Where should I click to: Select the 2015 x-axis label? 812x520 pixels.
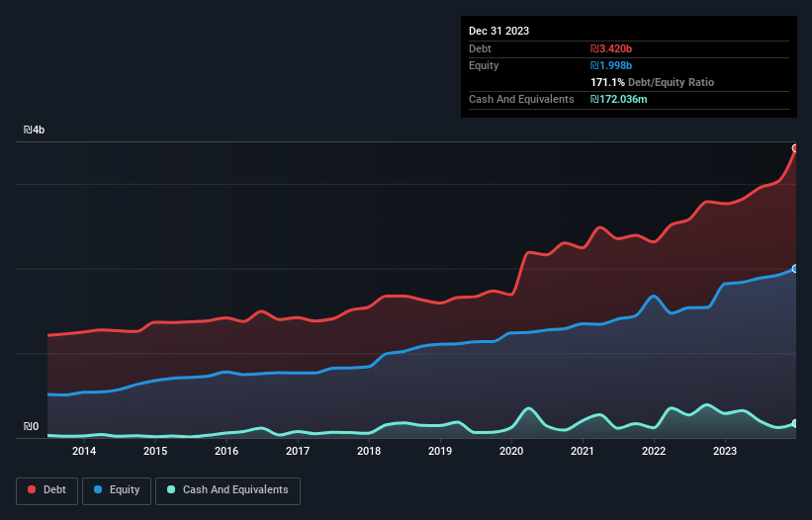(x=155, y=451)
